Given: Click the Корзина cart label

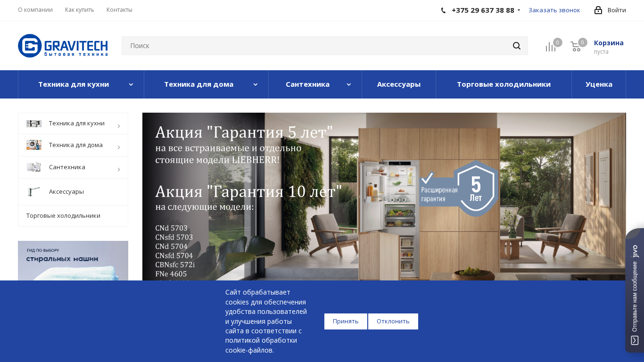Looking at the screenshot, I should tap(609, 43).
